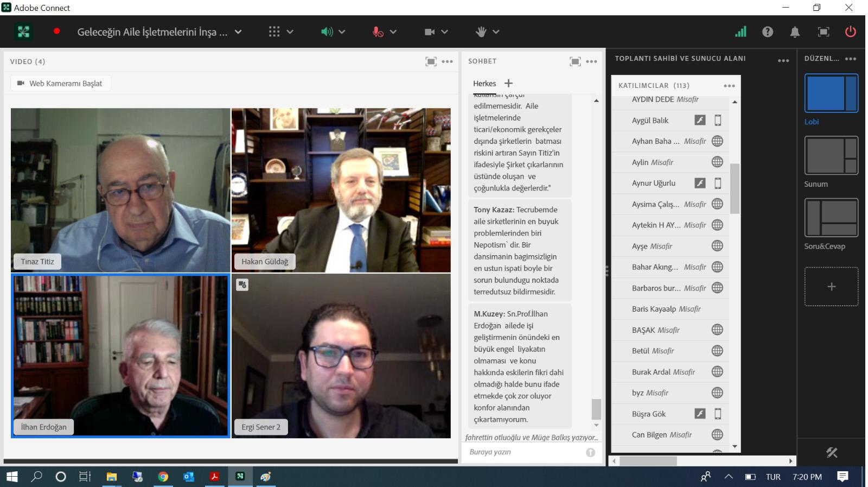The height and width of the screenshot is (487, 868).
Task: Click the Web Kameramı Başlat button
Action: (60, 83)
